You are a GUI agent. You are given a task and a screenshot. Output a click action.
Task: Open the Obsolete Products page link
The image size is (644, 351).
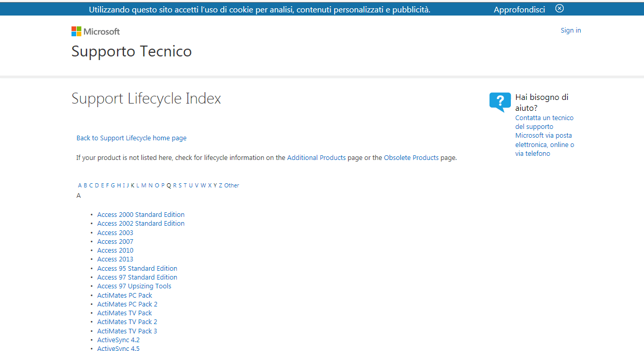tap(411, 158)
